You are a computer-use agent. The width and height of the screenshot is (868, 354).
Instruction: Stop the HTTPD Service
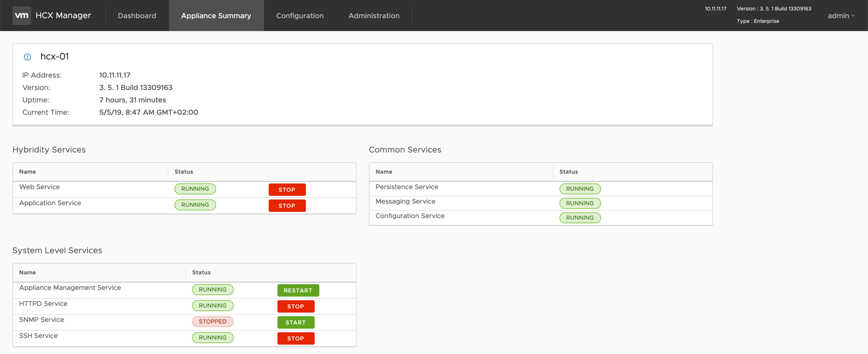pyautogui.click(x=296, y=307)
